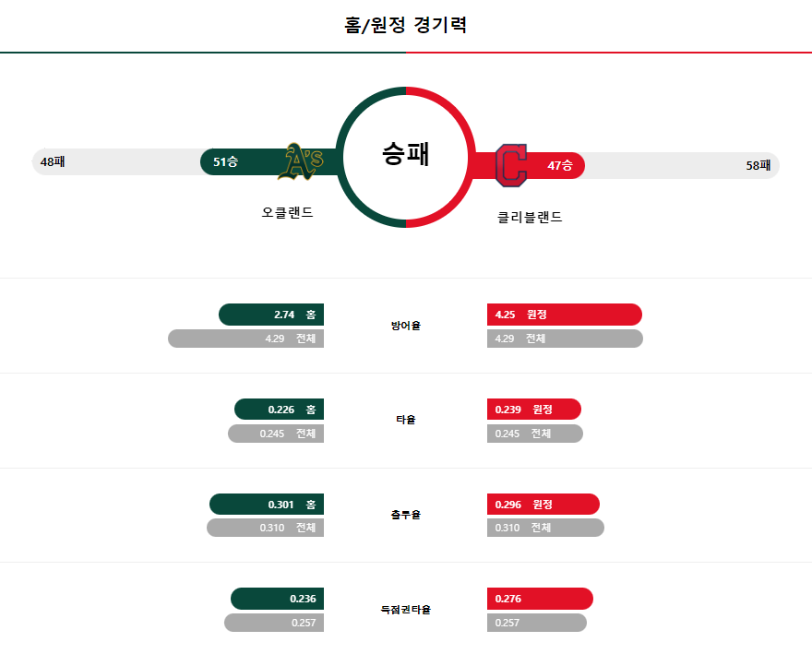Click the 클리블랜드 team name
The width and height of the screenshot is (812, 654).
pos(530,217)
